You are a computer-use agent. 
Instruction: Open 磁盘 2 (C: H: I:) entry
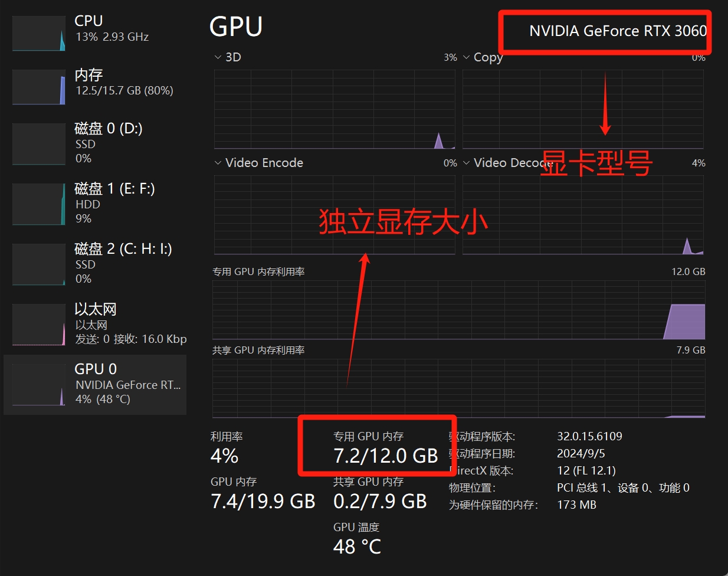tap(123, 263)
